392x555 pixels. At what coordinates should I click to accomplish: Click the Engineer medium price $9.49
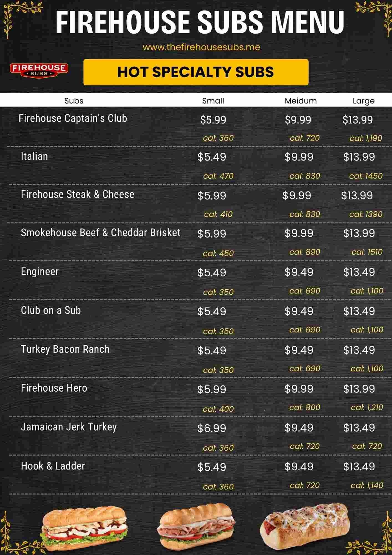[x=299, y=272]
